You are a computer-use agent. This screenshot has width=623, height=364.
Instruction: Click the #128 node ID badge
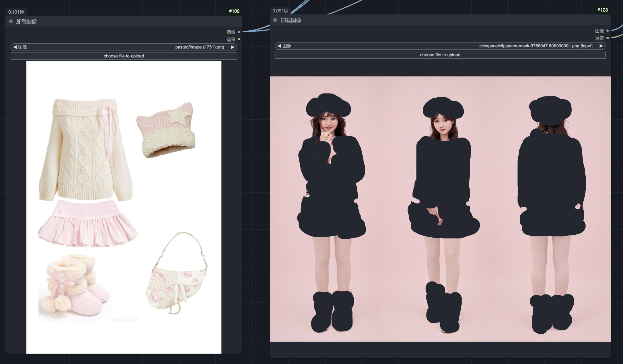click(603, 10)
